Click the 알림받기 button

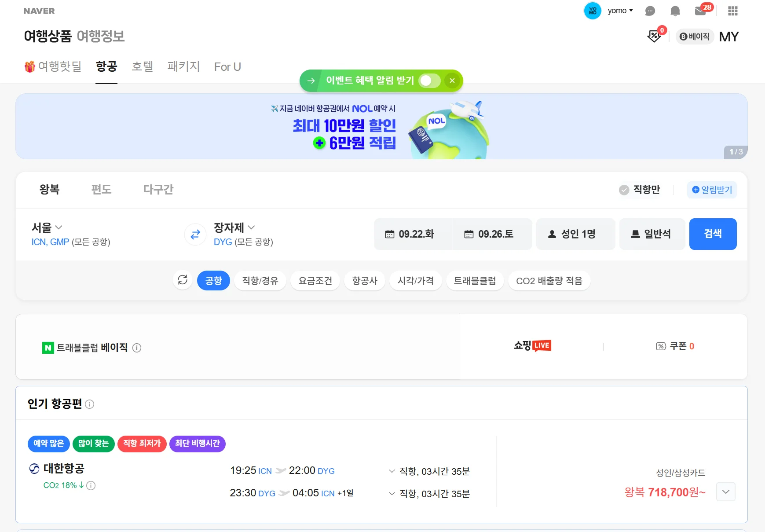[x=711, y=190]
